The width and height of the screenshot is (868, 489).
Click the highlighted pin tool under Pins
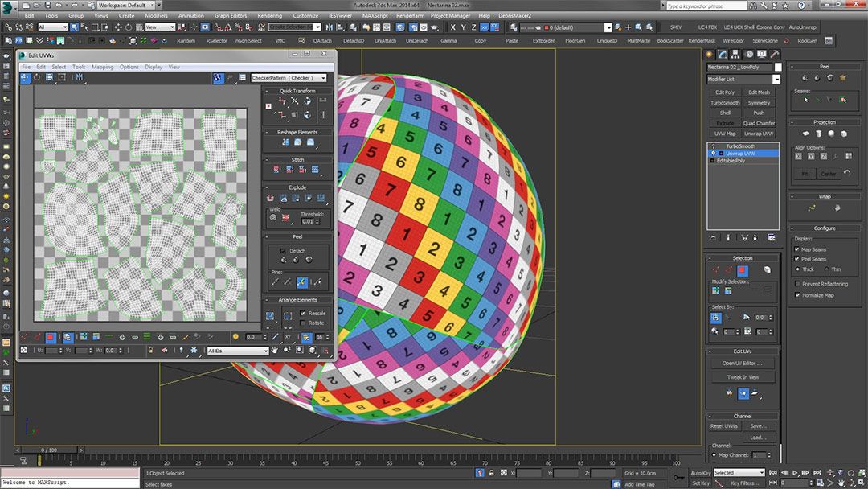[301, 281]
